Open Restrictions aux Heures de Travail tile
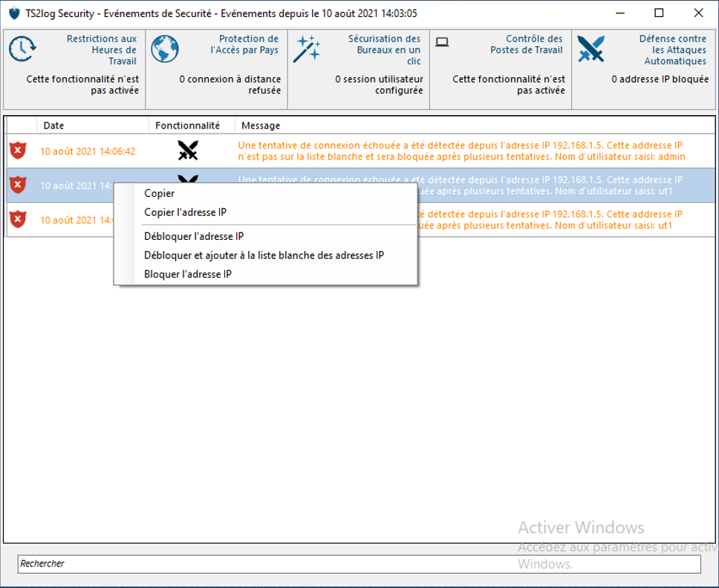 74,70
